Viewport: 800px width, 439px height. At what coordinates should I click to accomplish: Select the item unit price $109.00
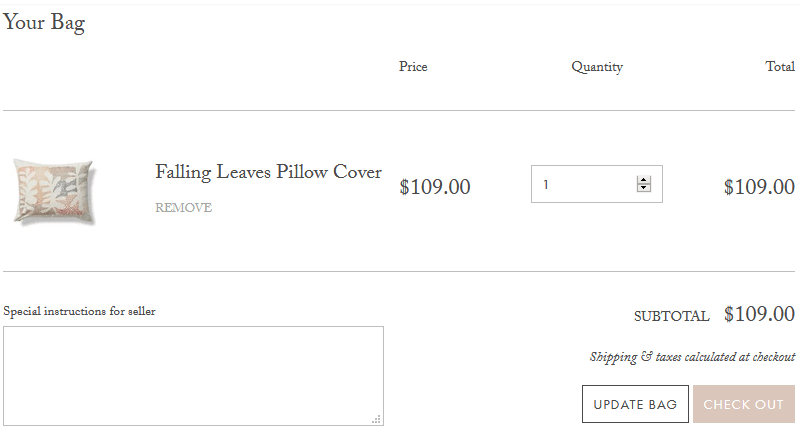point(435,187)
